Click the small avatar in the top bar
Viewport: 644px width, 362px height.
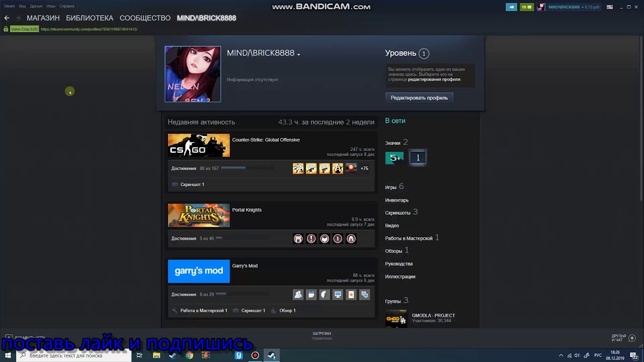click(541, 7)
